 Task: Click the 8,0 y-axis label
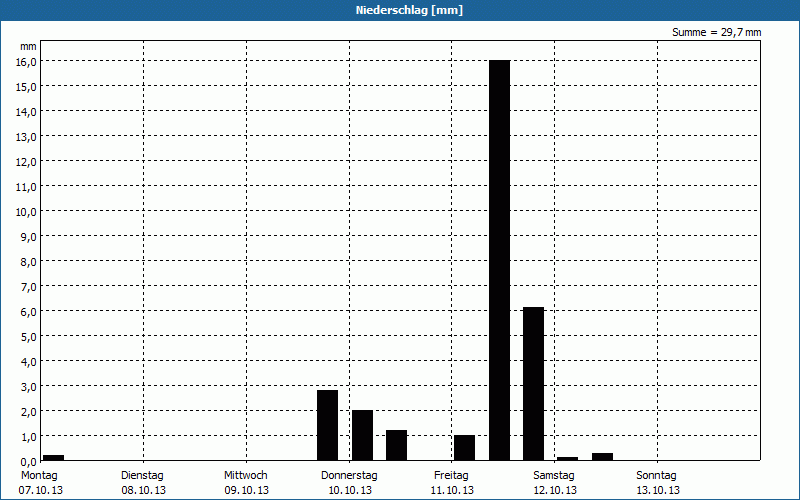tap(28, 262)
